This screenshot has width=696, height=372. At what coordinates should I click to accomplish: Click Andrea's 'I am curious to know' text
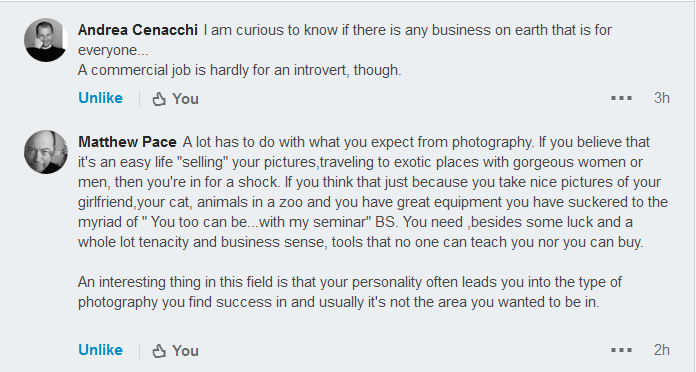(345, 40)
